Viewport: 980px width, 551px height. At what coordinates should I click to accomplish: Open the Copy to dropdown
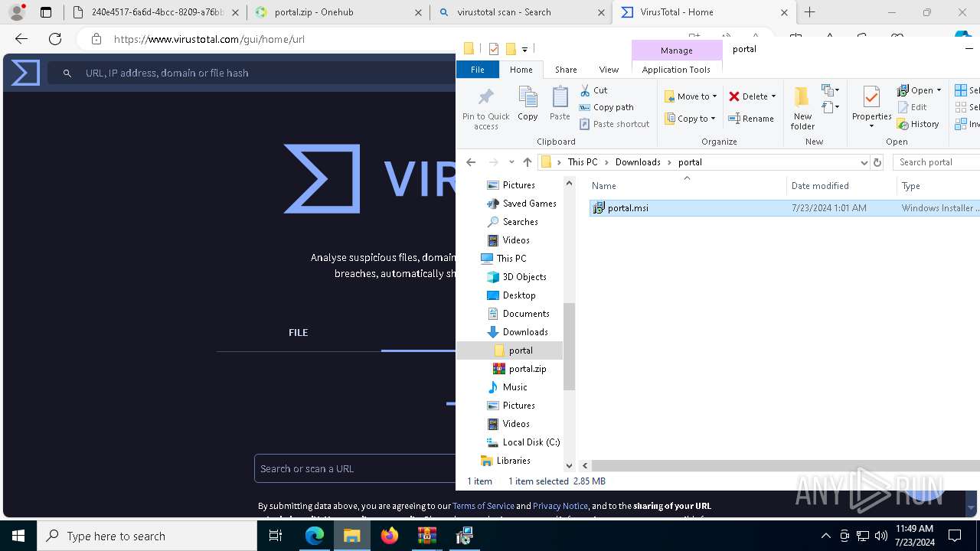(x=690, y=119)
